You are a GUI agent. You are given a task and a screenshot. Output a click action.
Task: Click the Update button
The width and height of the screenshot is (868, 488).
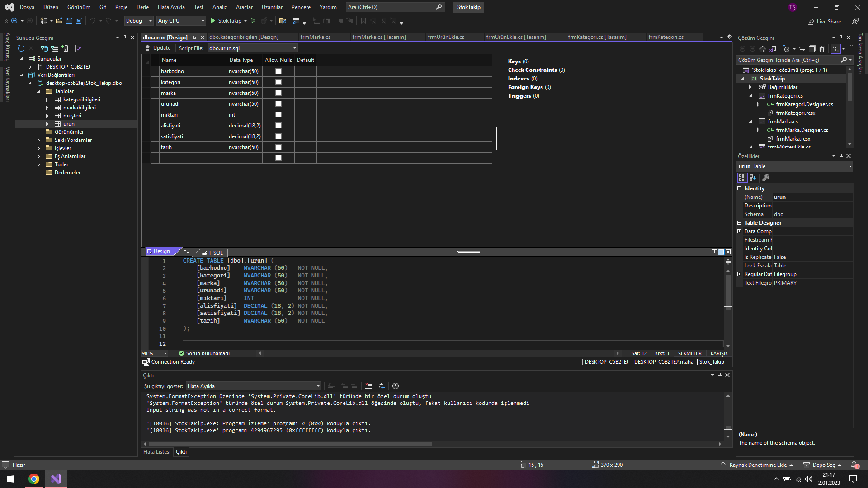tap(157, 48)
